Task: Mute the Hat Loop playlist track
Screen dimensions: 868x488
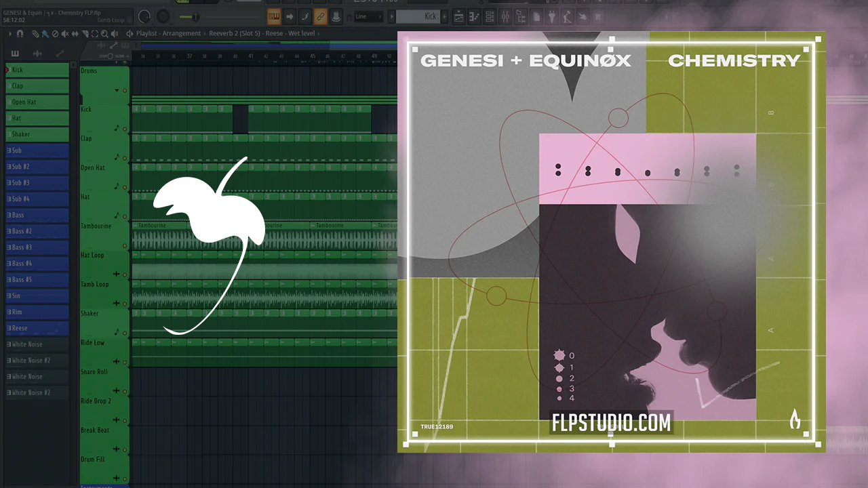Action: [x=125, y=274]
